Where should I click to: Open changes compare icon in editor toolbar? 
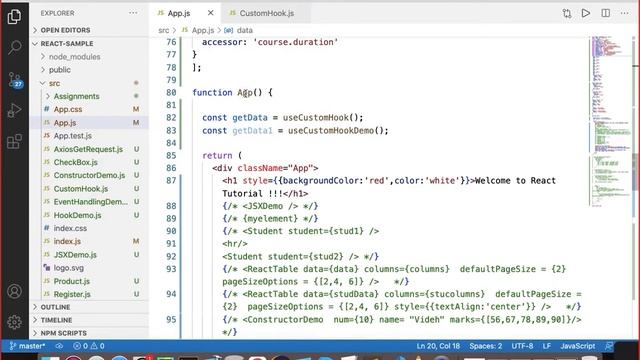point(567,13)
